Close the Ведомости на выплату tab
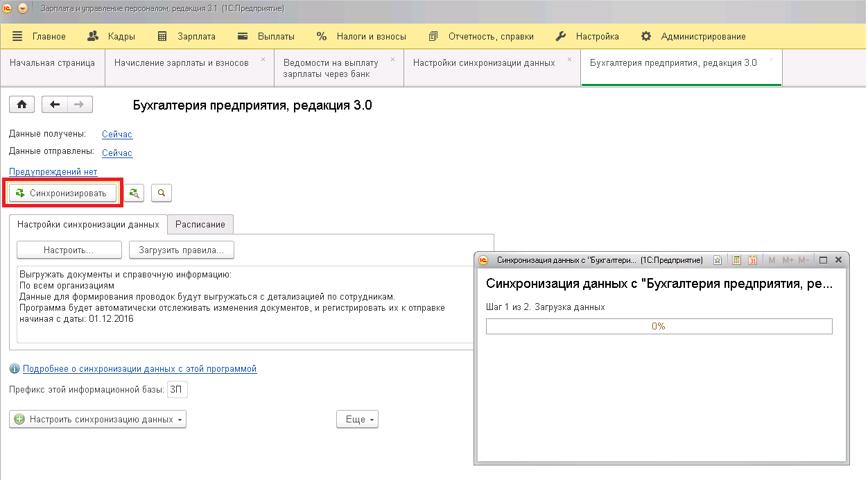This screenshot has height=480, width=868. pyautogui.click(x=392, y=60)
